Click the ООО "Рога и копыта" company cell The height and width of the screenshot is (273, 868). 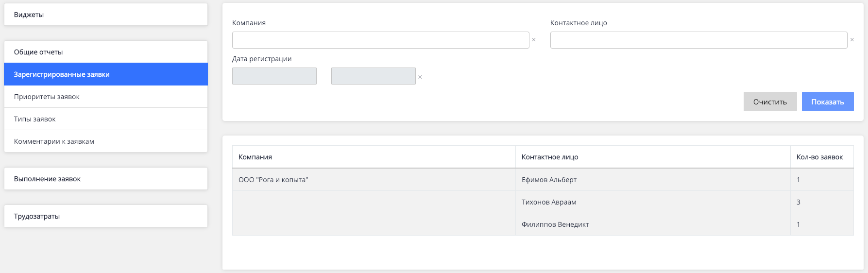click(x=273, y=180)
